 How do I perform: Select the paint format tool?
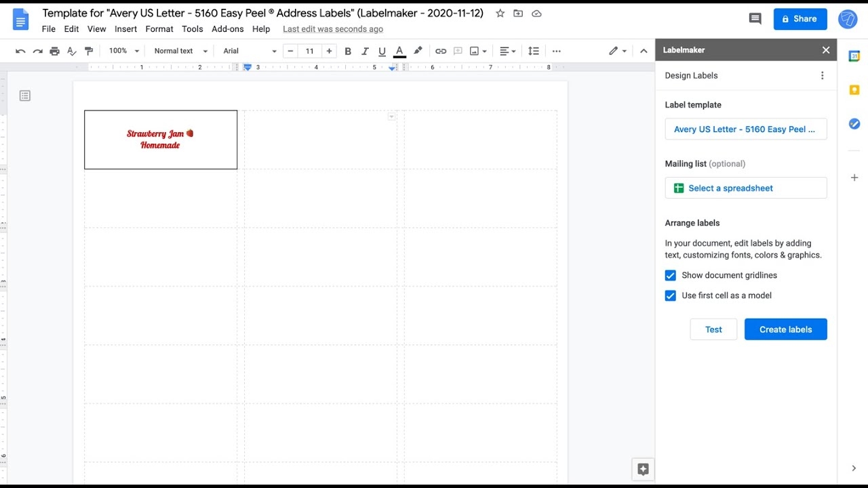pos(89,51)
